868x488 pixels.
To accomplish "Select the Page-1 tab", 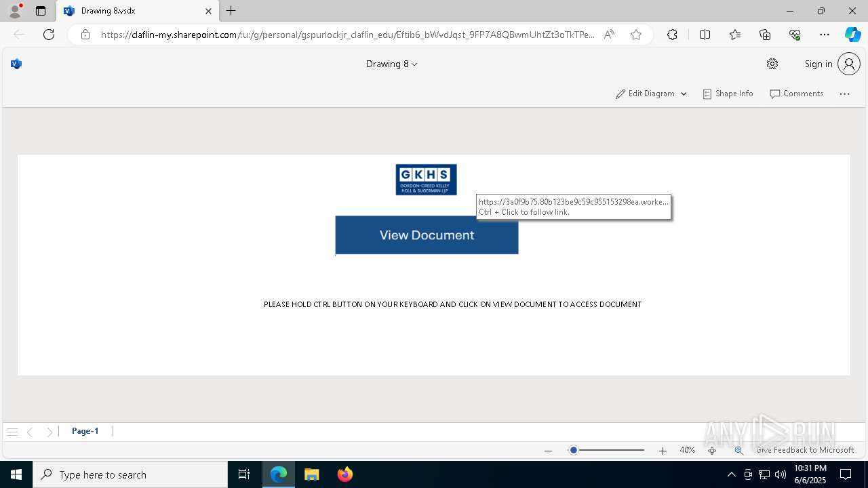I will [x=85, y=431].
